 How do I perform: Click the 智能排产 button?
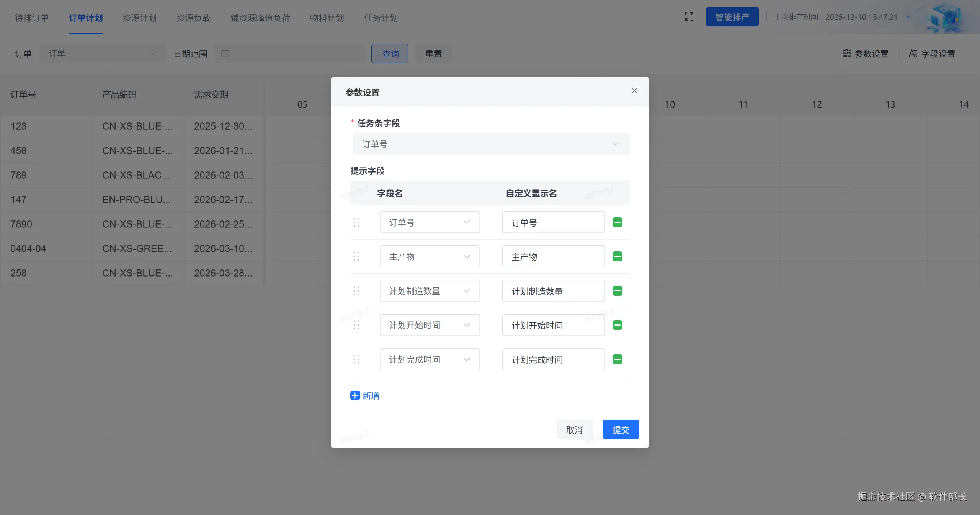click(x=732, y=17)
